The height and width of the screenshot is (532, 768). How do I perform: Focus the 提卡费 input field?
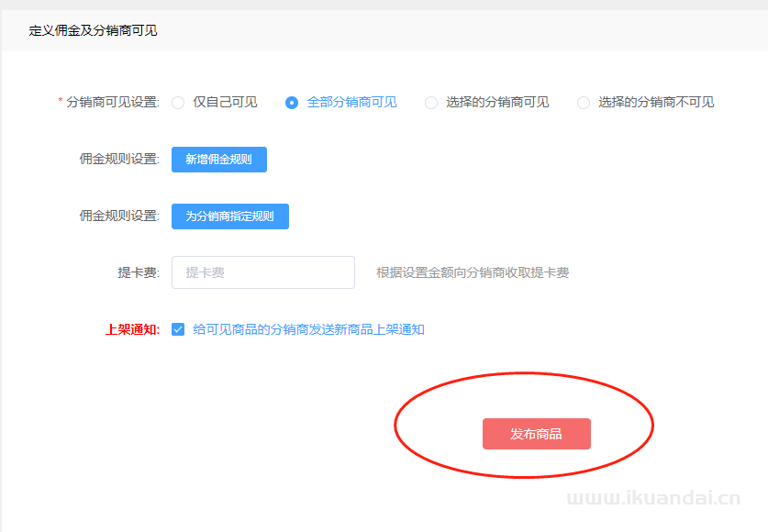[263, 272]
